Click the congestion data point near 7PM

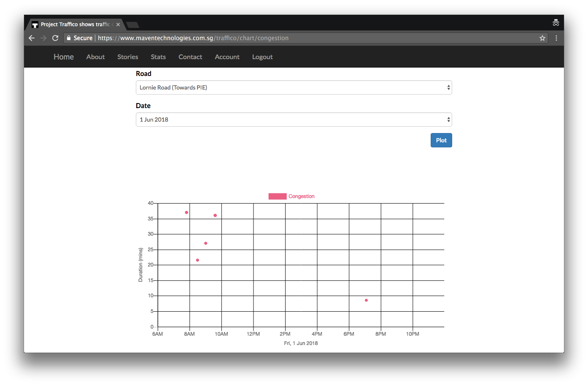point(366,300)
